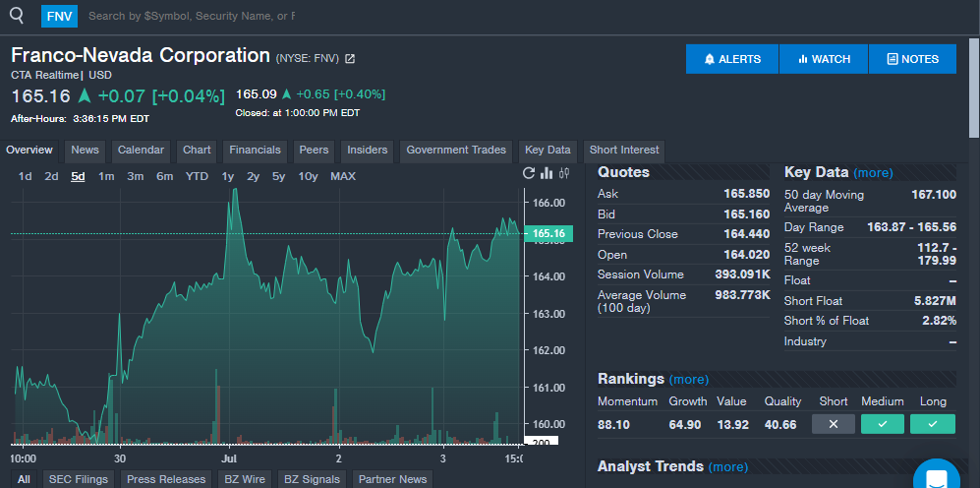Switch to bar chart view icon
The image size is (980, 488).
click(547, 173)
